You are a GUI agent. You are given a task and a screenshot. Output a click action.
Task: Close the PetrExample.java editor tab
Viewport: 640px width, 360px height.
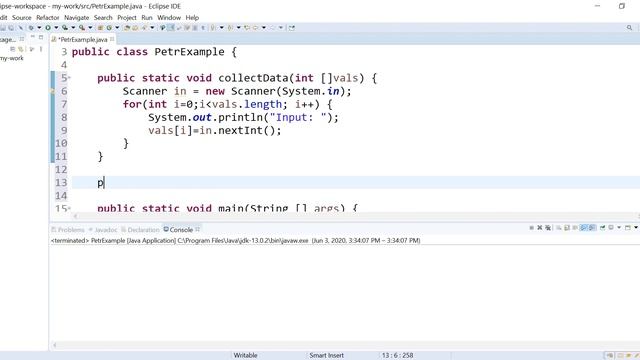(112, 39)
